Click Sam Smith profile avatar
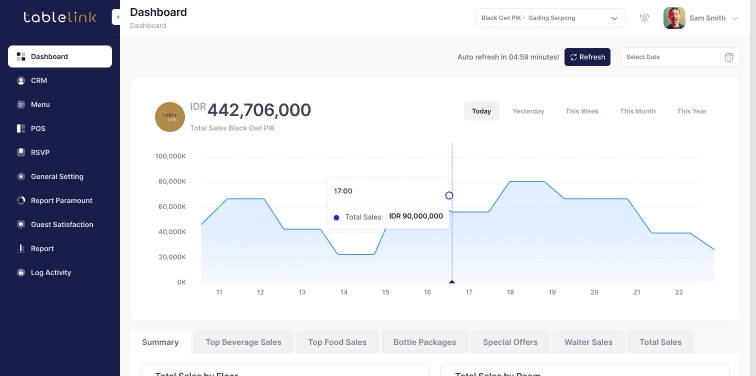The image size is (756, 376). point(674,18)
